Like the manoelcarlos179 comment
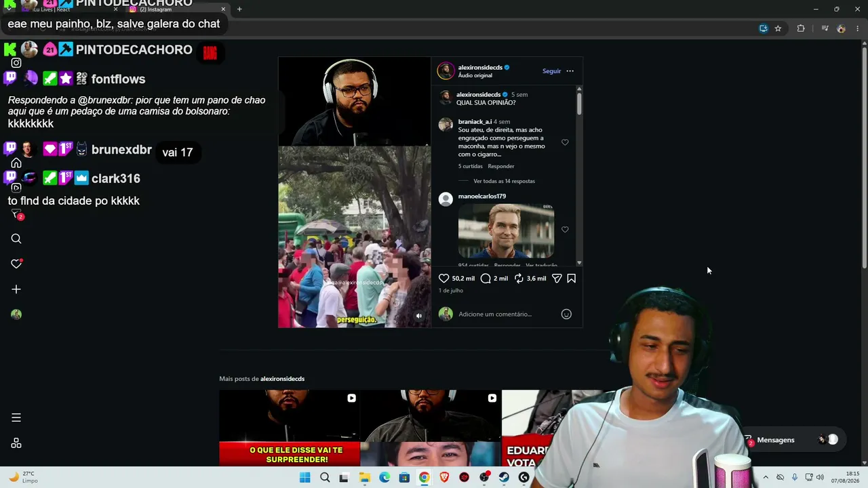Viewport: 868px width, 488px height. coord(565,230)
